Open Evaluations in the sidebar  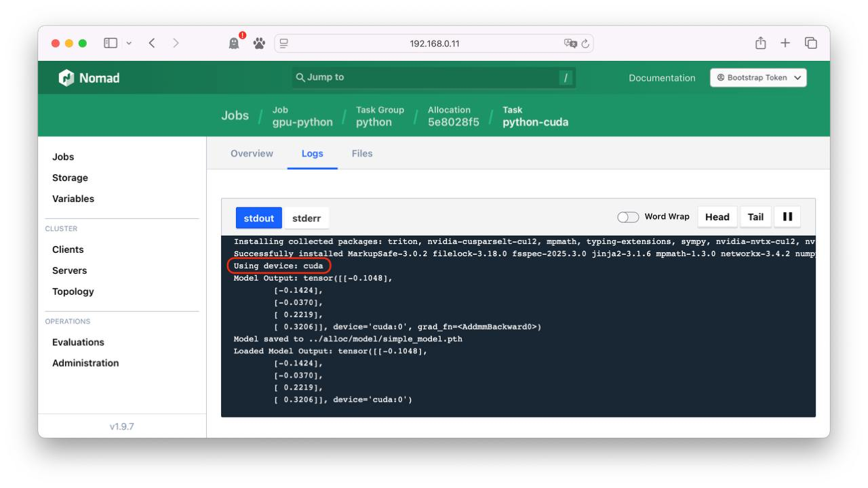[78, 342]
